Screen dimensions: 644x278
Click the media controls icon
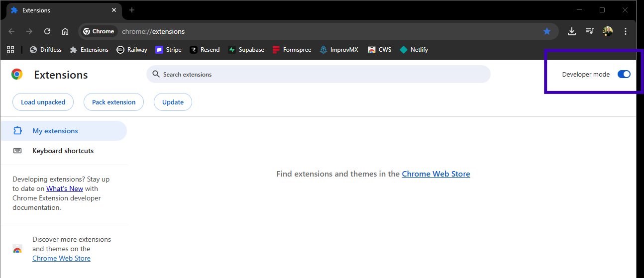[x=590, y=31]
